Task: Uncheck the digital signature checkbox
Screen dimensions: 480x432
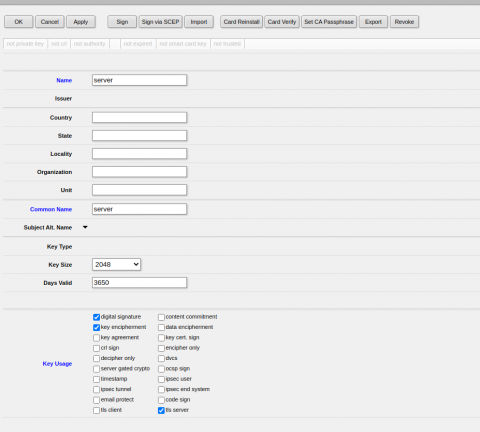Action: tap(96, 317)
